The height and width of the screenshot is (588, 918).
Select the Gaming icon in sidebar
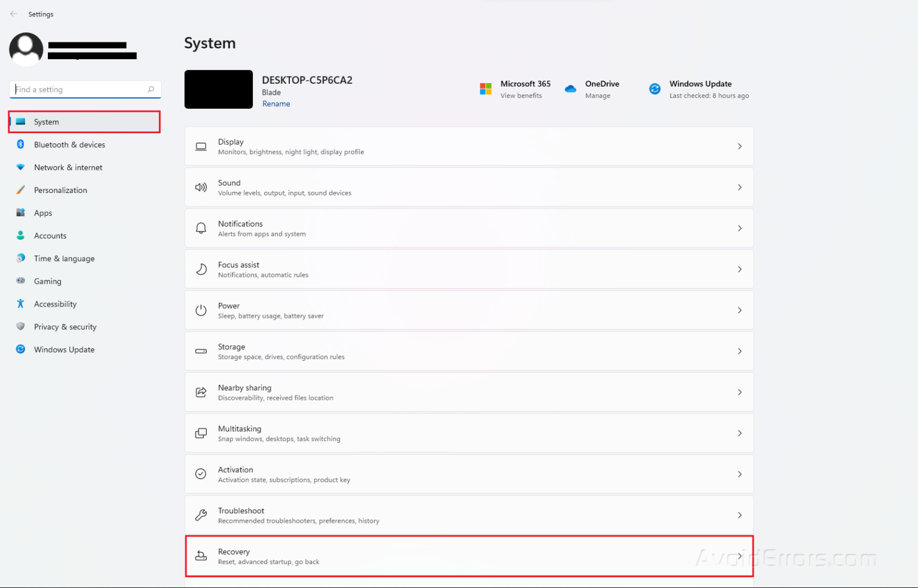[x=21, y=281]
